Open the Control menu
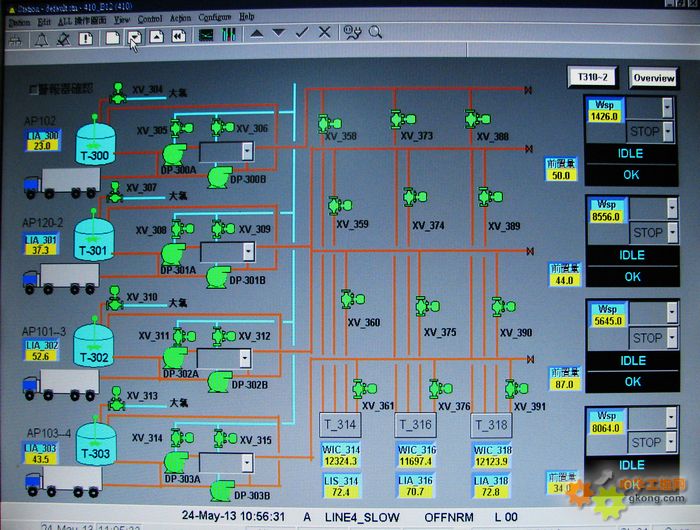Viewport: 700px width, 530px height. 150,17
